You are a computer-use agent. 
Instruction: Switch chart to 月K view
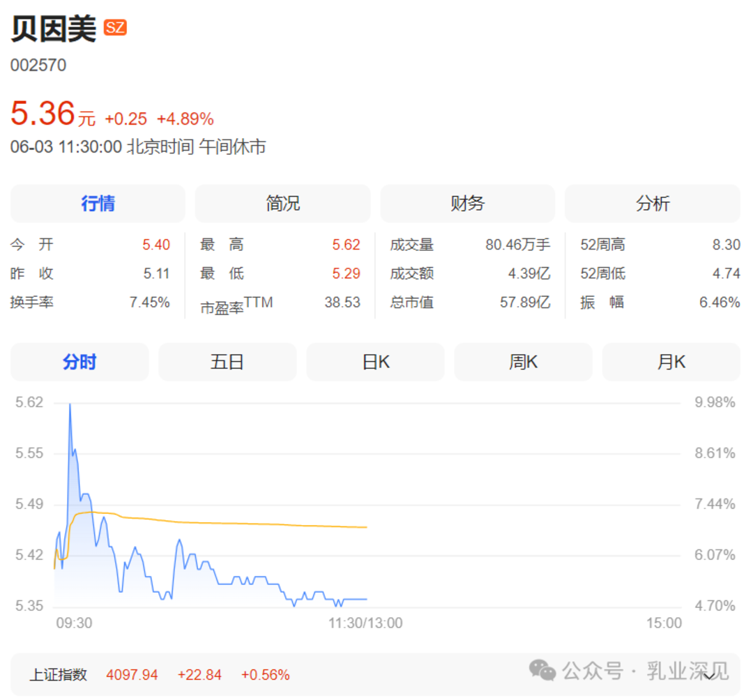pyautogui.click(x=671, y=362)
